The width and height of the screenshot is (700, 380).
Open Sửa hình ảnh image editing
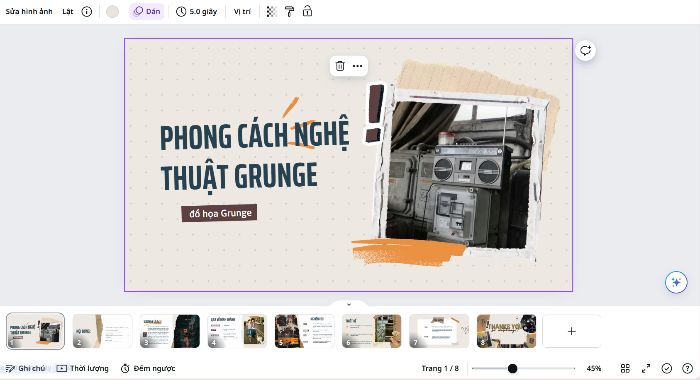pyautogui.click(x=29, y=12)
